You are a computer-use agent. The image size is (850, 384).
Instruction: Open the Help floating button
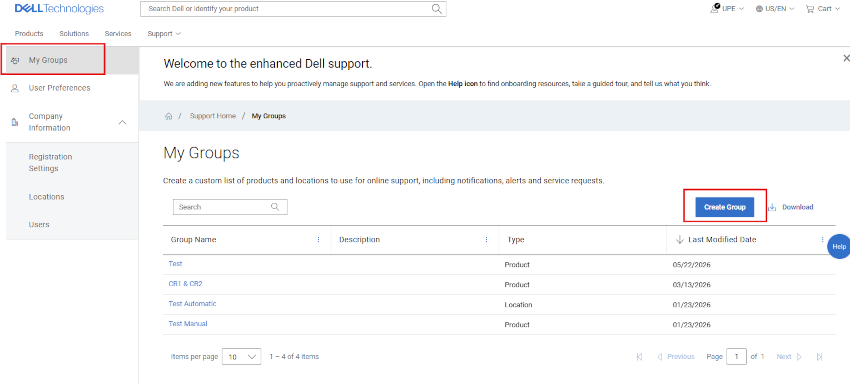(x=839, y=246)
